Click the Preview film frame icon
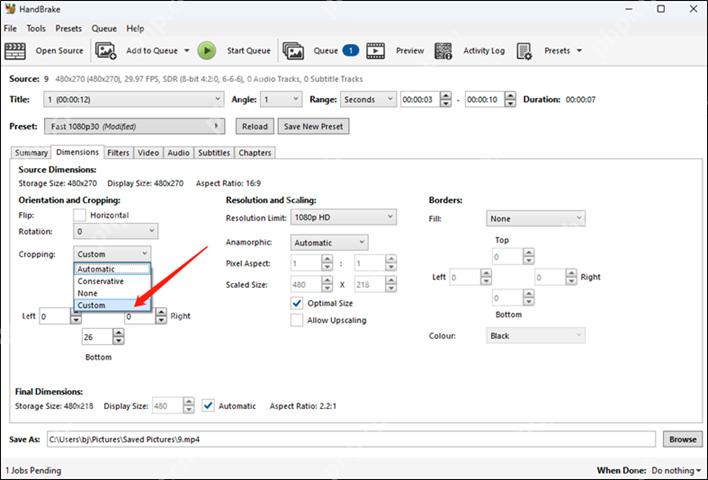Viewport: 708px width, 480px height. [376, 51]
